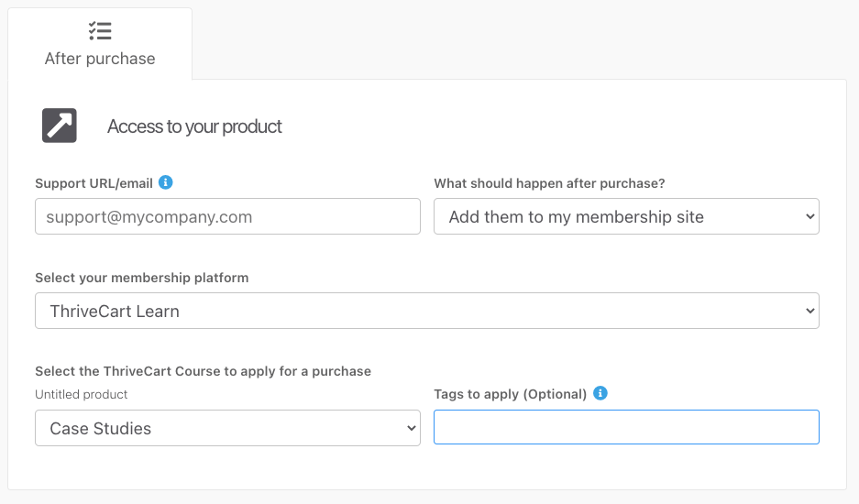Click the chevron arrow on the membership platform selector
The height and width of the screenshot is (504, 859).
[x=810, y=311]
